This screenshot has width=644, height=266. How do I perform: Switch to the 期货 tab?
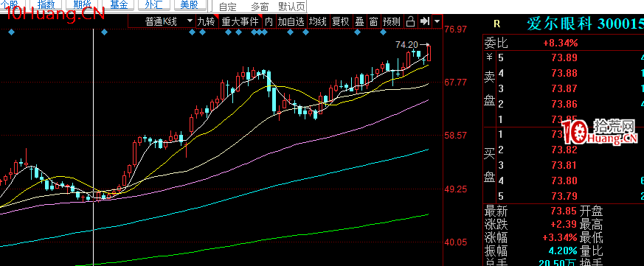[x=82, y=5]
